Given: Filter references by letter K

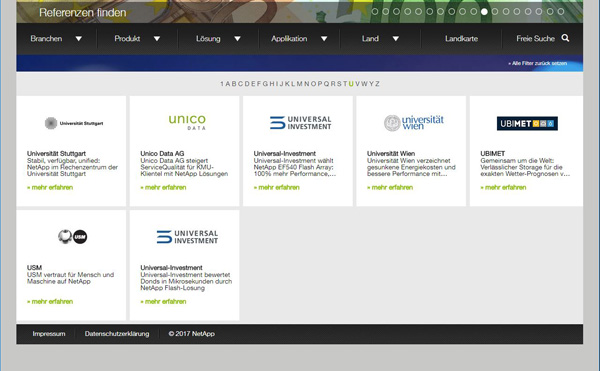Looking at the screenshot, I should pyautogui.click(x=287, y=84).
